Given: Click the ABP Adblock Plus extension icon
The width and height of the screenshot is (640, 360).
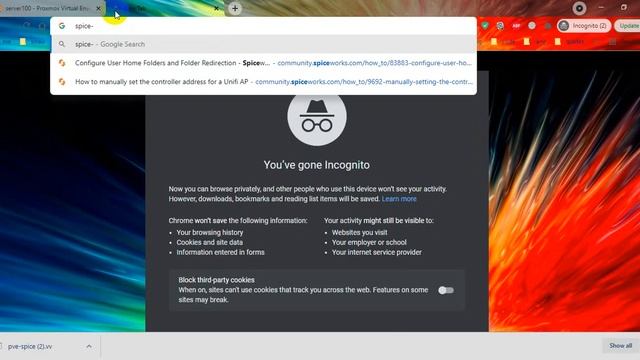Looking at the screenshot, I should click(x=516, y=26).
